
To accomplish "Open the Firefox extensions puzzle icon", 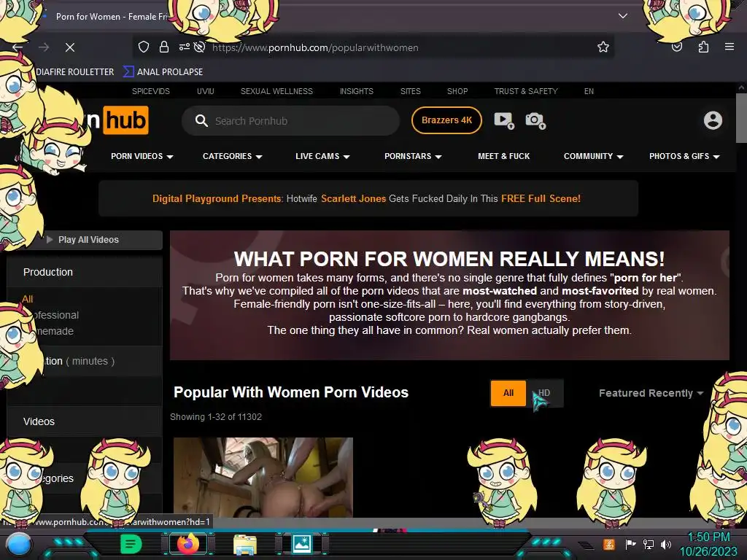I will click(x=703, y=47).
